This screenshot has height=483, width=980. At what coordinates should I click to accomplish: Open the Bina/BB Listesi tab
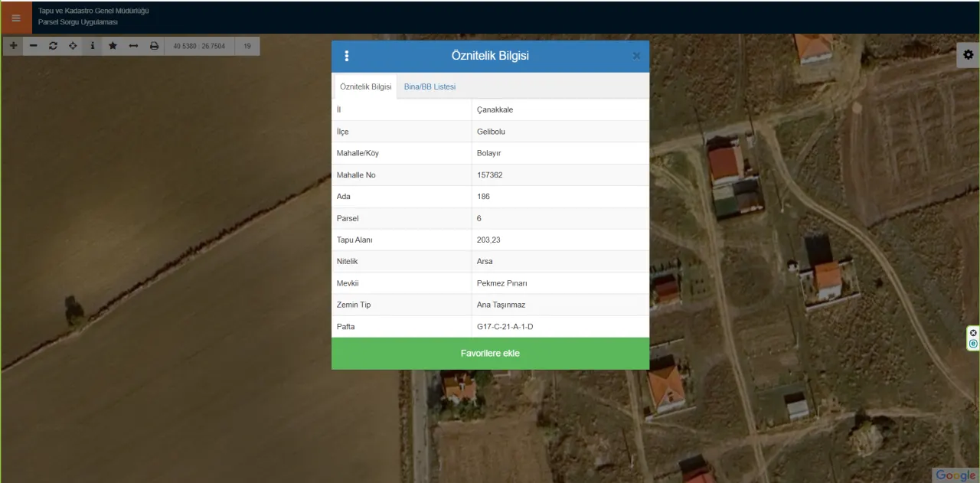tap(430, 86)
